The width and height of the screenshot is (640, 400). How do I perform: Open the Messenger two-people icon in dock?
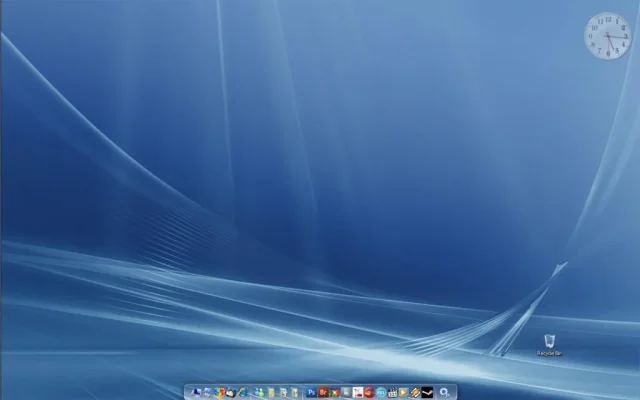tap(260, 392)
